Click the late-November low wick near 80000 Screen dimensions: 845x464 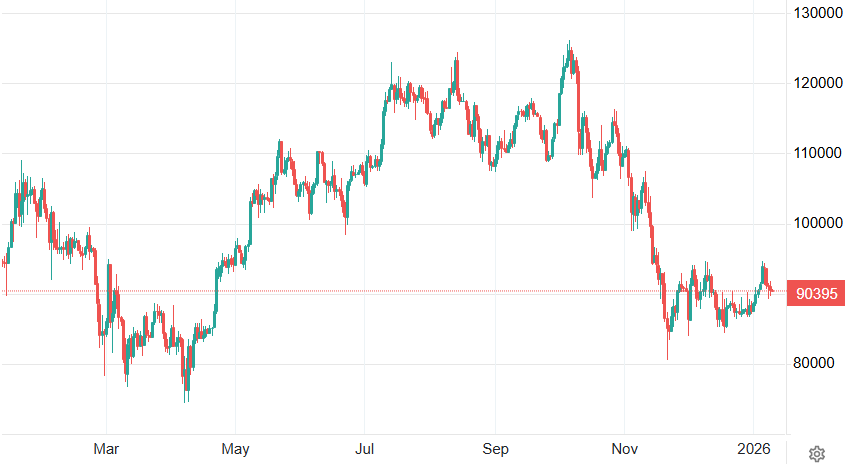point(668,356)
